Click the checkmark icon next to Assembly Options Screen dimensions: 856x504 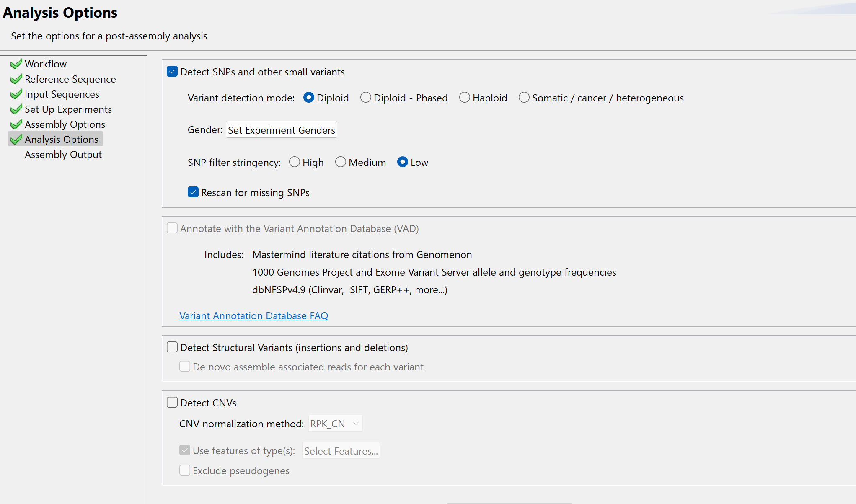coord(16,124)
